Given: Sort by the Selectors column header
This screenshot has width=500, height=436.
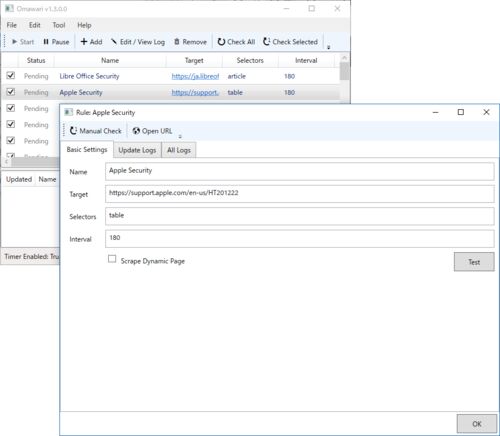Looking at the screenshot, I should (x=250, y=60).
